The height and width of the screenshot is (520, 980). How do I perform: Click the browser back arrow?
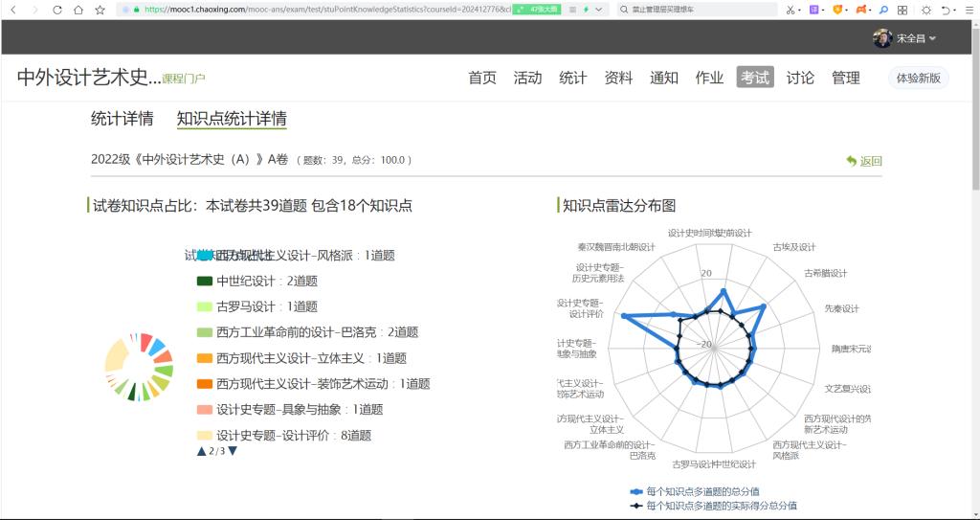click(12, 10)
